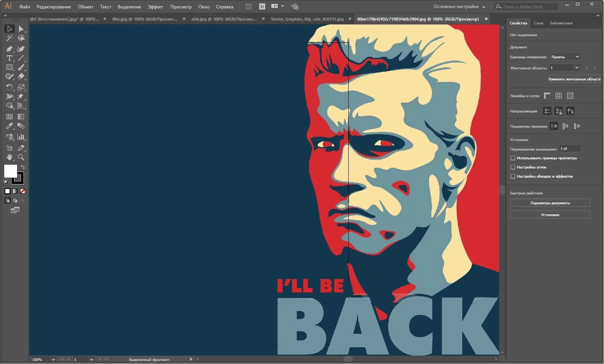Select the Shaper tool

pyautogui.click(x=10, y=77)
